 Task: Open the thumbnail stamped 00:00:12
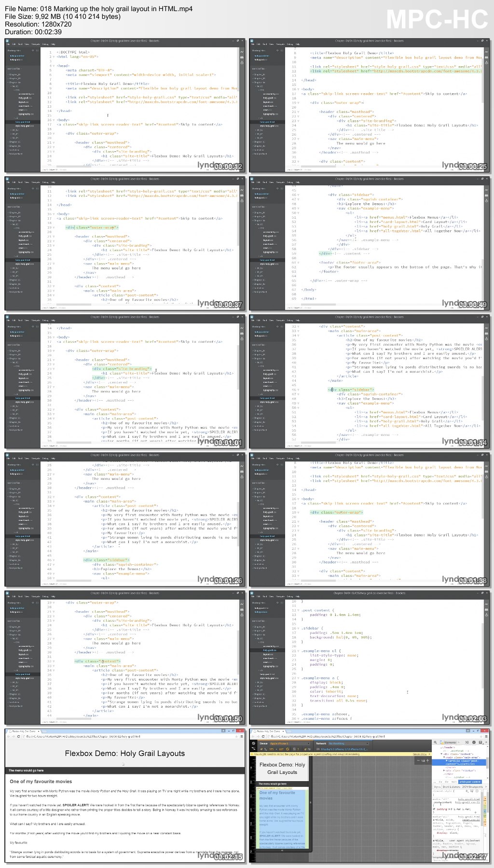coord(125,105)
